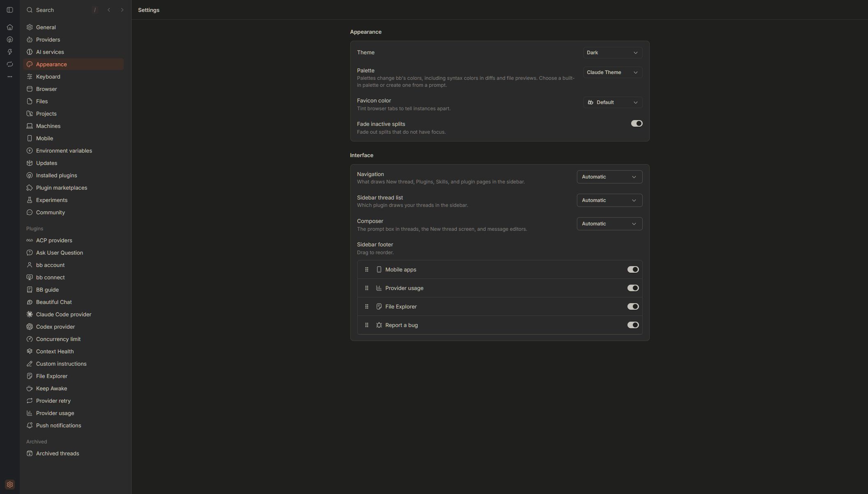Click the drag handle for Report a bug
The width and height of the screenshot is (868, 494).
click(367, 325)
